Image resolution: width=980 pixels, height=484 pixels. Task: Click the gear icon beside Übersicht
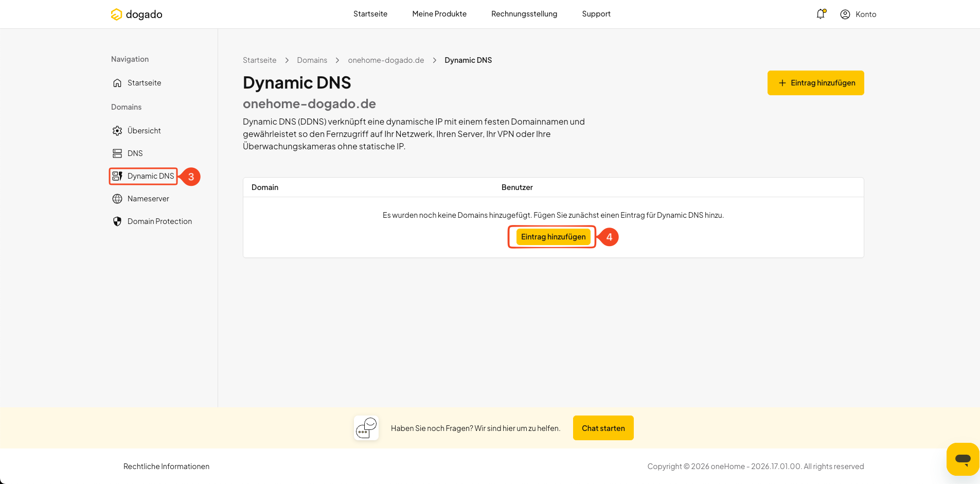click(x=117, y=131)
